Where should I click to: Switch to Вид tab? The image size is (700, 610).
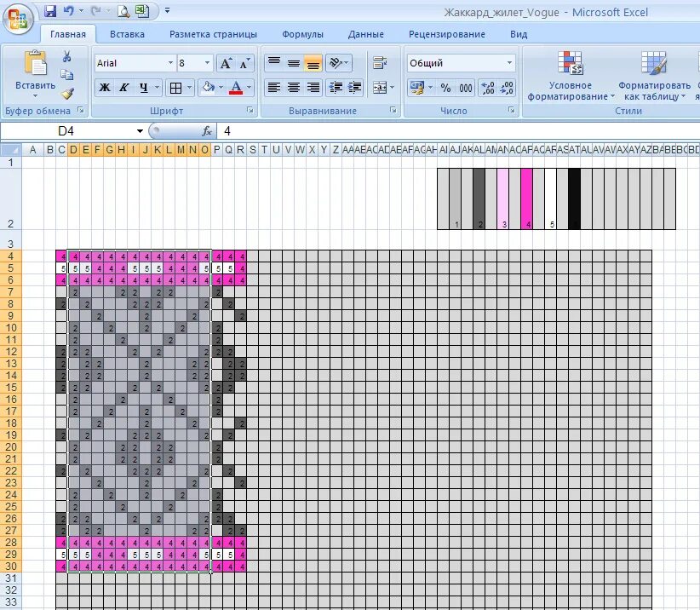pyautogui.click(x=519, y=34)
